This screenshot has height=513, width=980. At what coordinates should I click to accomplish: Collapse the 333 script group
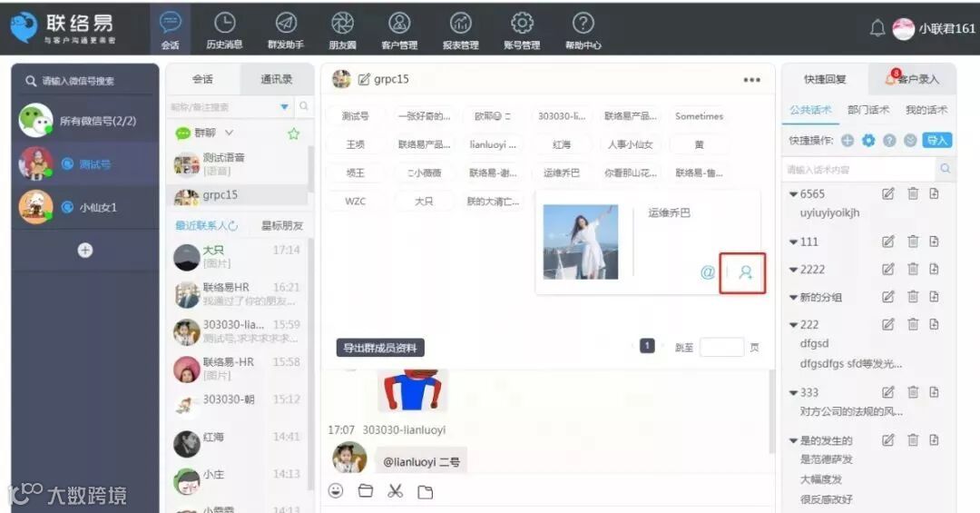[793, 393]
